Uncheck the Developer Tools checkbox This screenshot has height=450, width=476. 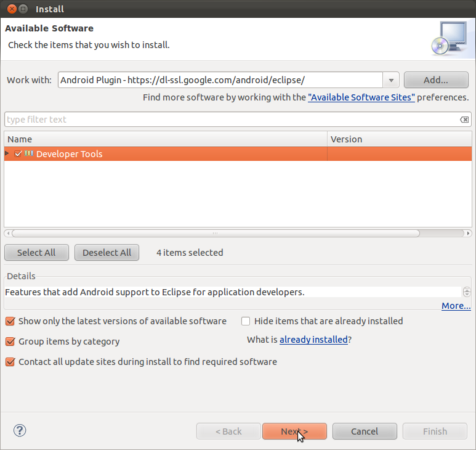18,153
